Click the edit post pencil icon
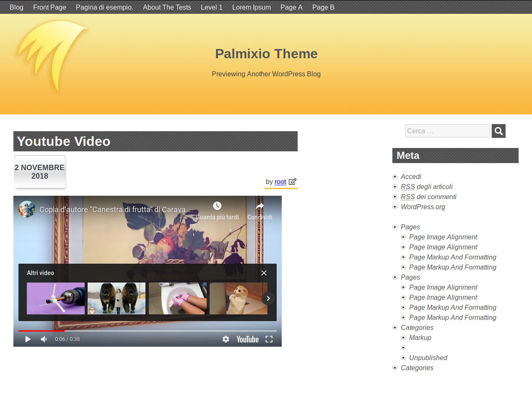 (293, 182)
